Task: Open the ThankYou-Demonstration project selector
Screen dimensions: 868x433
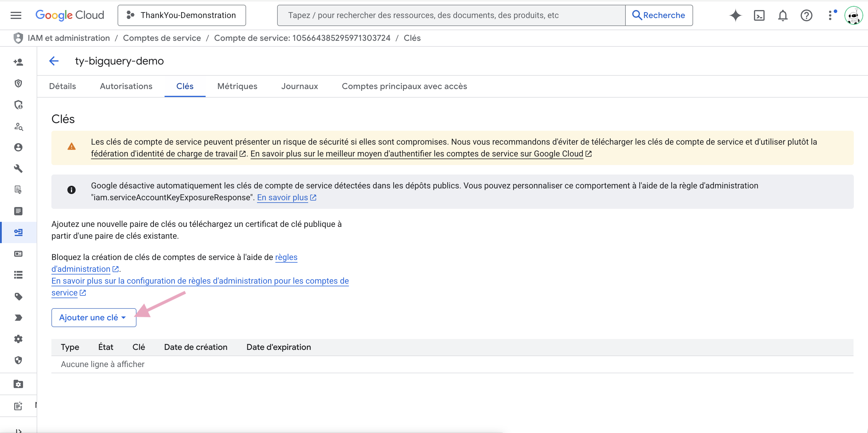Action: (x=182, y=15)
